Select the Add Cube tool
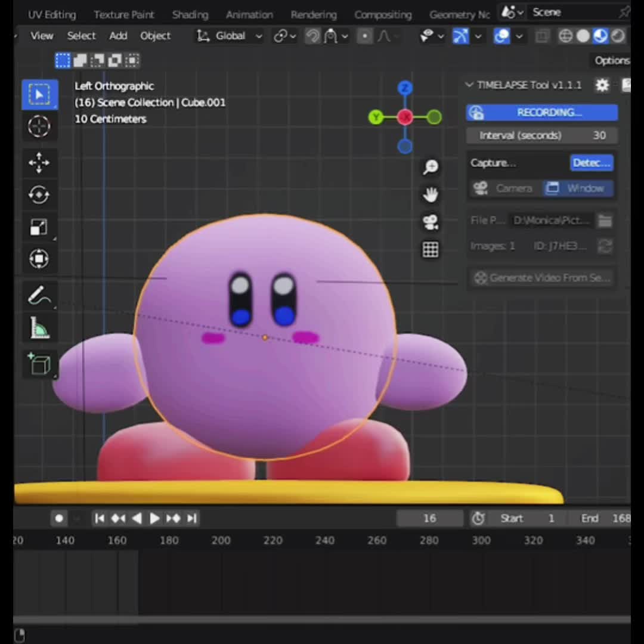The height and width of the screenshot is (644, 644). (x=39, y=364)
